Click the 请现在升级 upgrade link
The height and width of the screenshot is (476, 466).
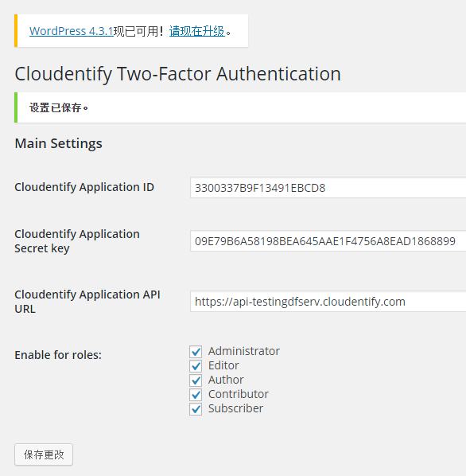click(197, 31)
